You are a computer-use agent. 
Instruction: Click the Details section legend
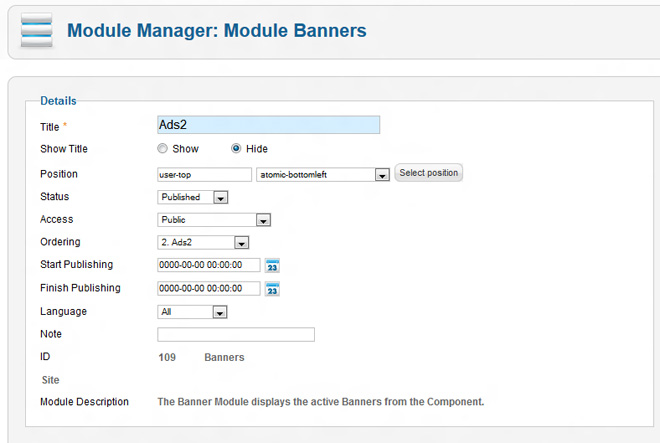pos(58,101)
